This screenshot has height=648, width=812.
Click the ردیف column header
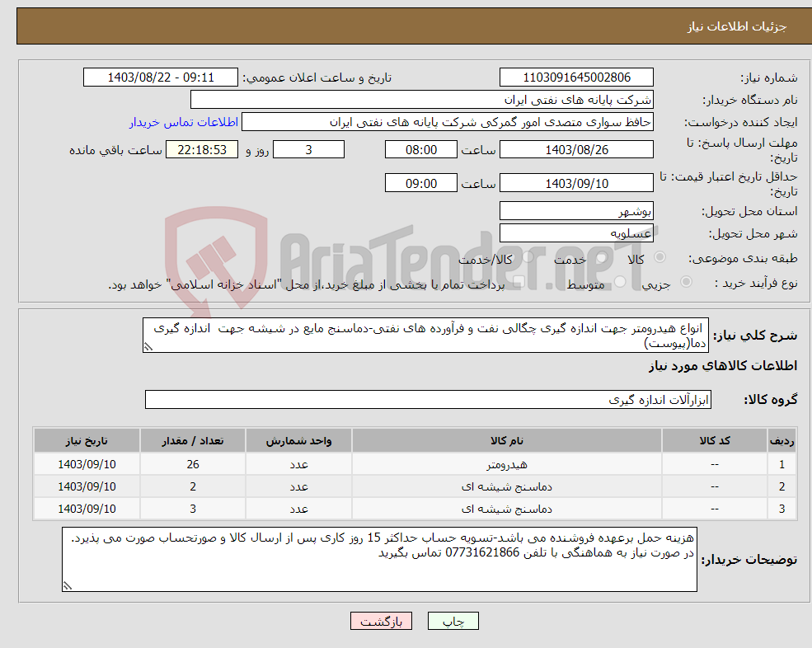[781, 440]
